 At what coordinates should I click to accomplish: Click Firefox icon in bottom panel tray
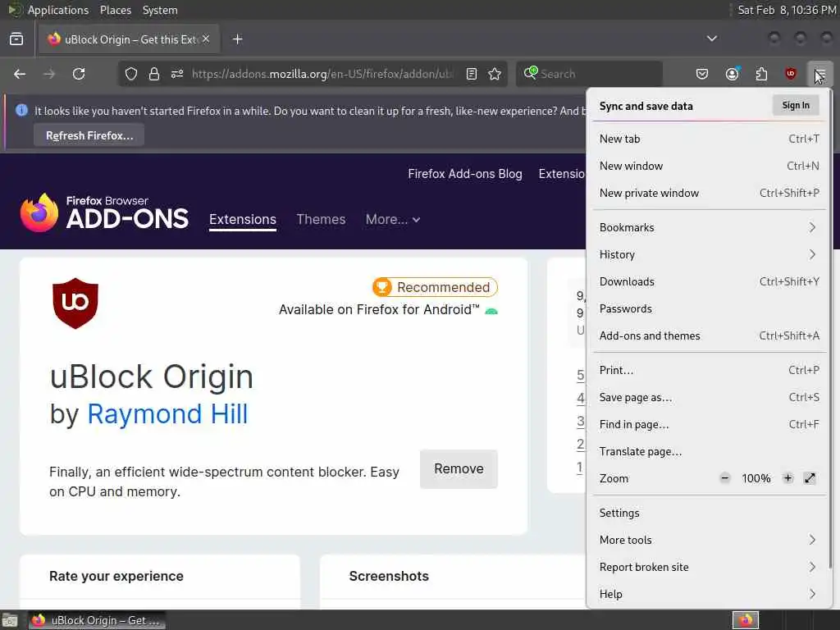746,620
